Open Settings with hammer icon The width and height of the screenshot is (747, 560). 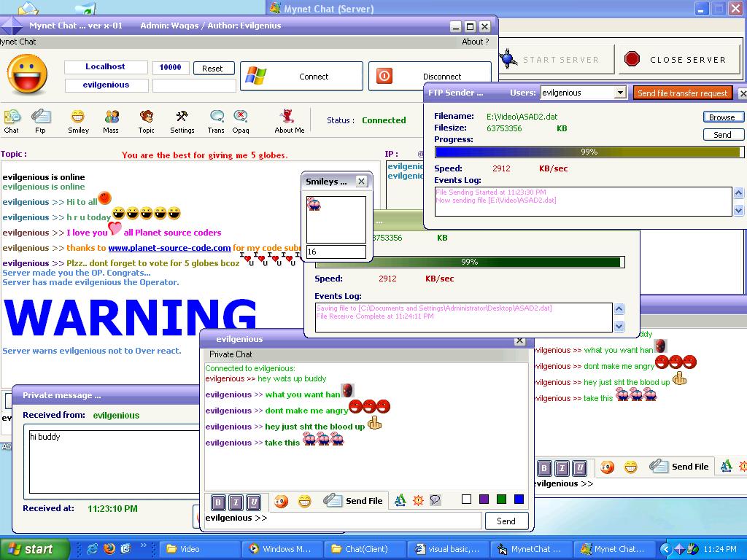click(182, 120)
